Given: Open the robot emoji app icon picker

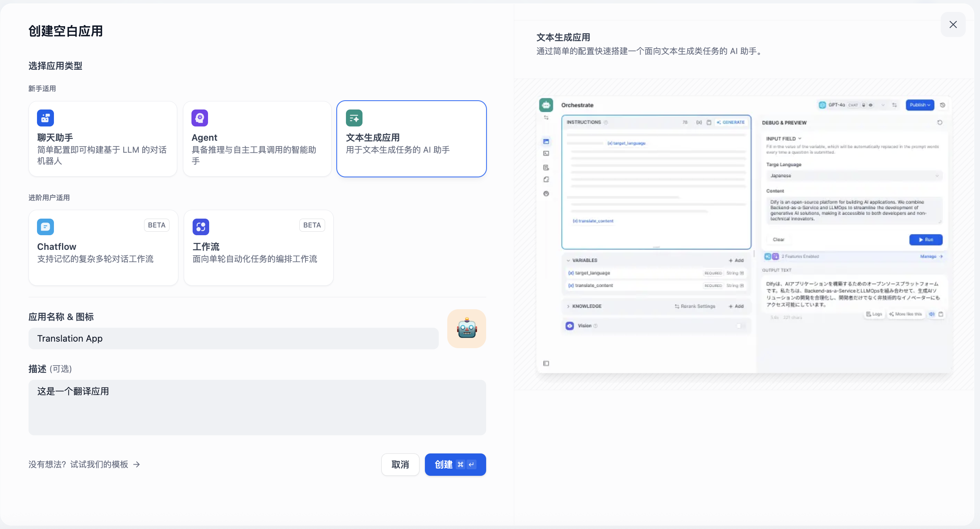Looking at the screenshot, I should (467, 329).
